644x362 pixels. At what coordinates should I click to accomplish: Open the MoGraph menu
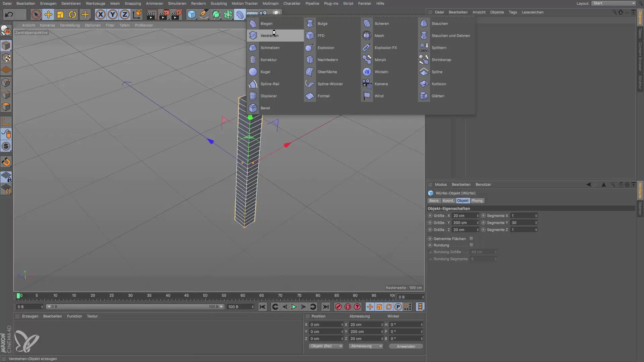click(270, 3)
